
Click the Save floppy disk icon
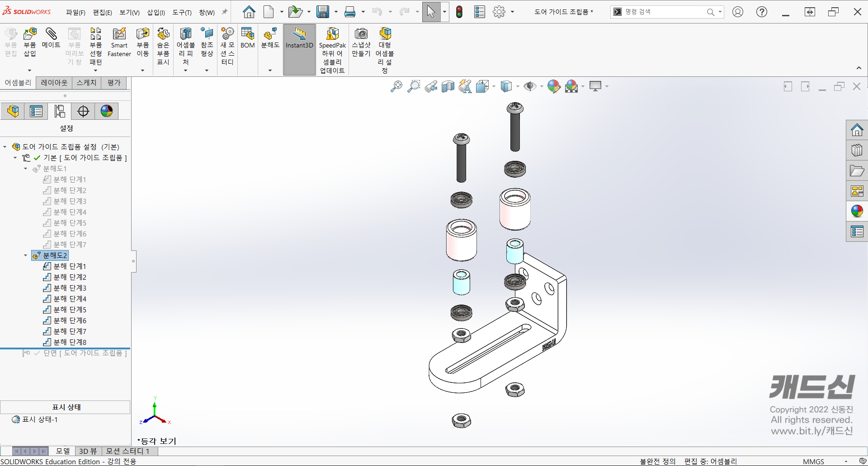tap(323, 12)
